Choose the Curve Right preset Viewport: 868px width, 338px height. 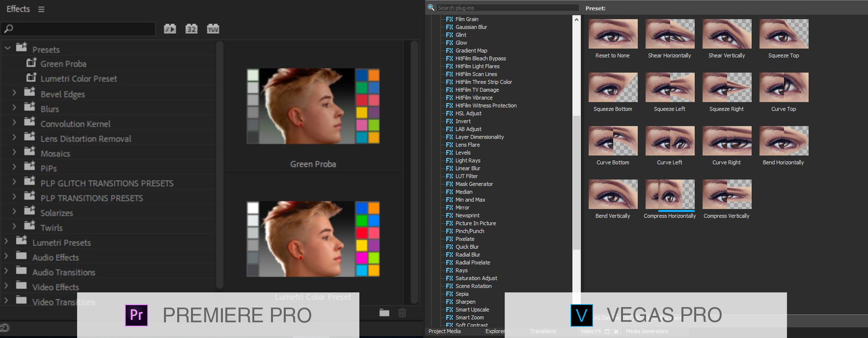(x=727, y=141)
